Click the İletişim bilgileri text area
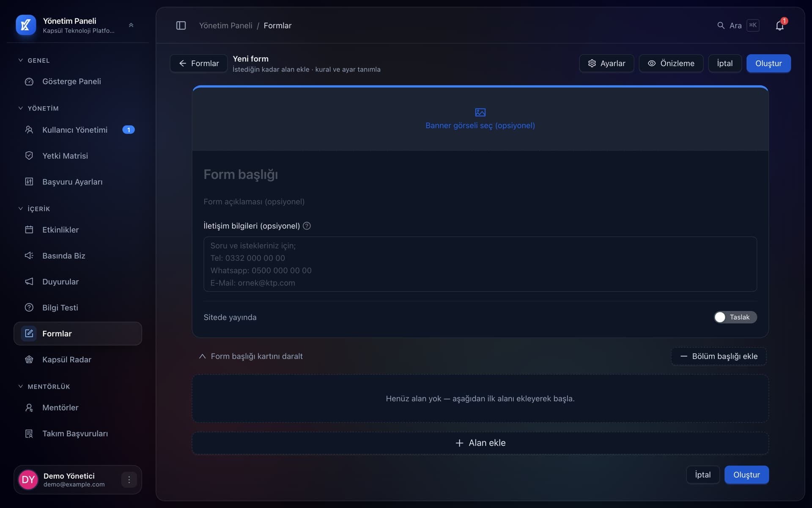This screenshot has width=812, height=508. click(x=480, y=264)
